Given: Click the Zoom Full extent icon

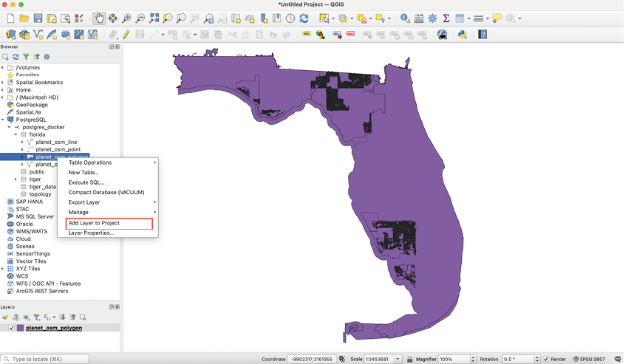Looking at the screenshot, I should (x=154, y=18).
